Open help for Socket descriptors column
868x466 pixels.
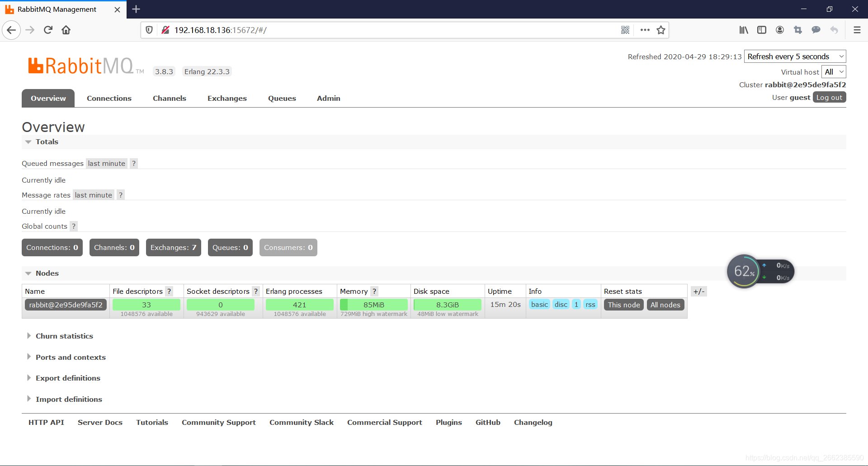point(256,292)
